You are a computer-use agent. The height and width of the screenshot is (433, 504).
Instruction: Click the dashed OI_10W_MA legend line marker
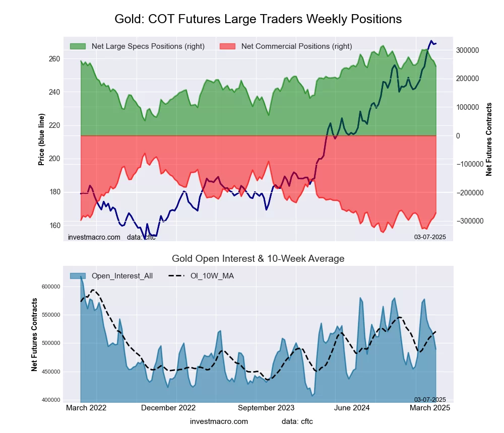176,276
